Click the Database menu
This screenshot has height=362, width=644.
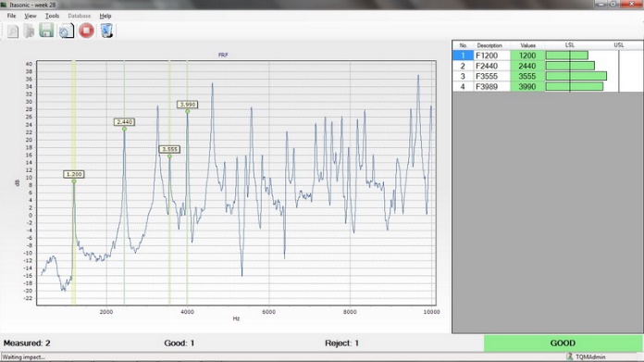pyautogui.click(x=80, y=16)
